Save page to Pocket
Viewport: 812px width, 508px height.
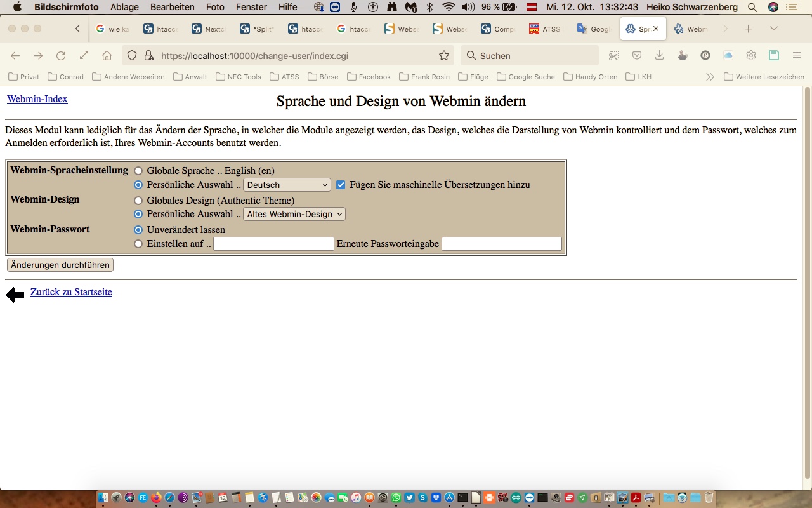[x=637, y=56]
